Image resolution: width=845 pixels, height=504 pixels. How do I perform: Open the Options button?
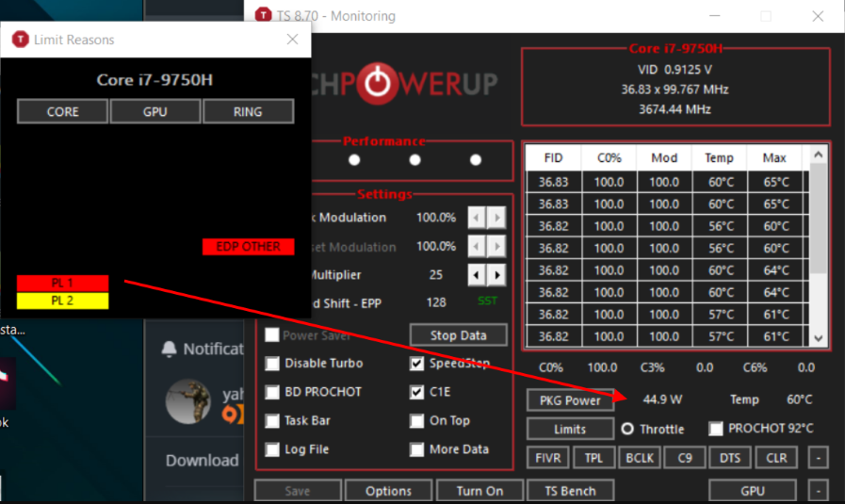click(388, 491)
